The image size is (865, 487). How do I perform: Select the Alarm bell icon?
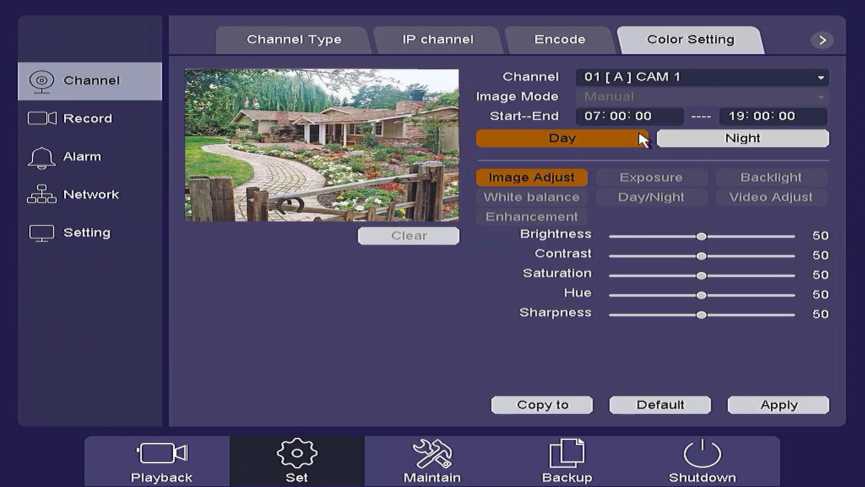[42, 157]
